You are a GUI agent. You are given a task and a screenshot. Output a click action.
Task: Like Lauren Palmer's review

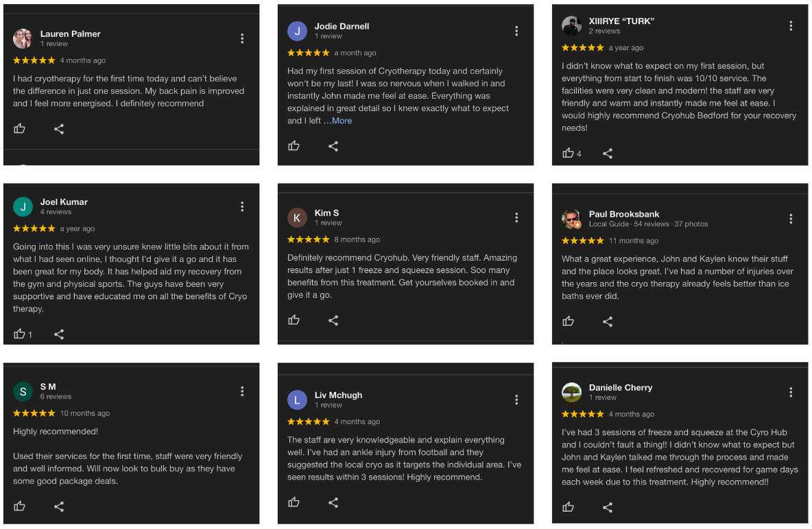(x=20, y=128)
